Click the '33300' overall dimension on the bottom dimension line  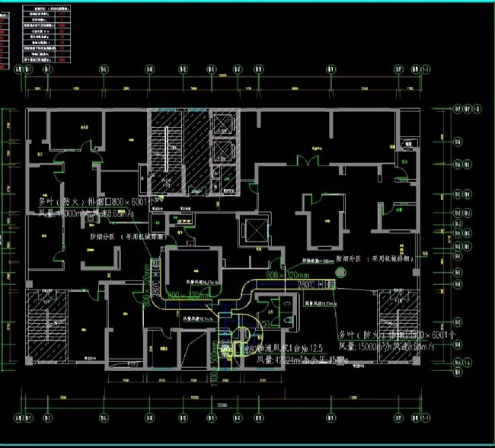[x=222, y=405]
